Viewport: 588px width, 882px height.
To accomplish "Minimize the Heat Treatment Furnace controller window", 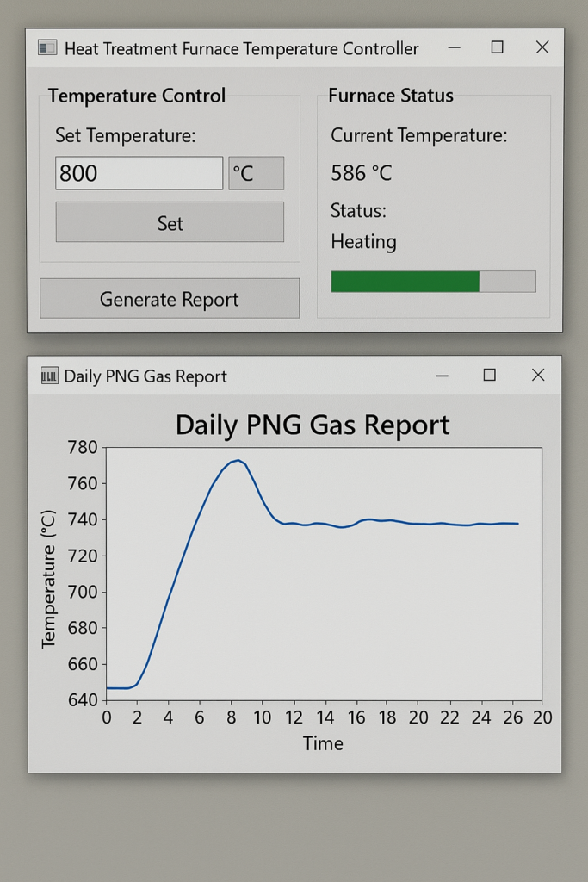I will tap(454, 47).
